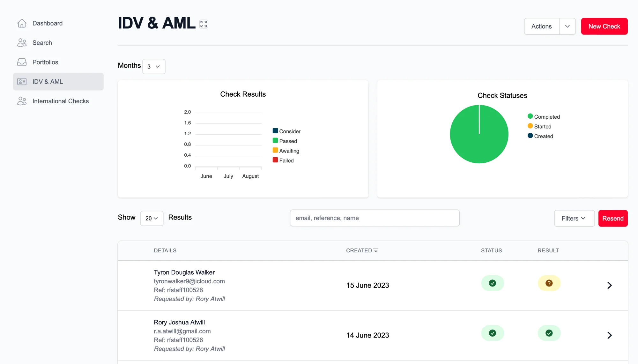Expand the Show results count dropdown

(152, 219)
